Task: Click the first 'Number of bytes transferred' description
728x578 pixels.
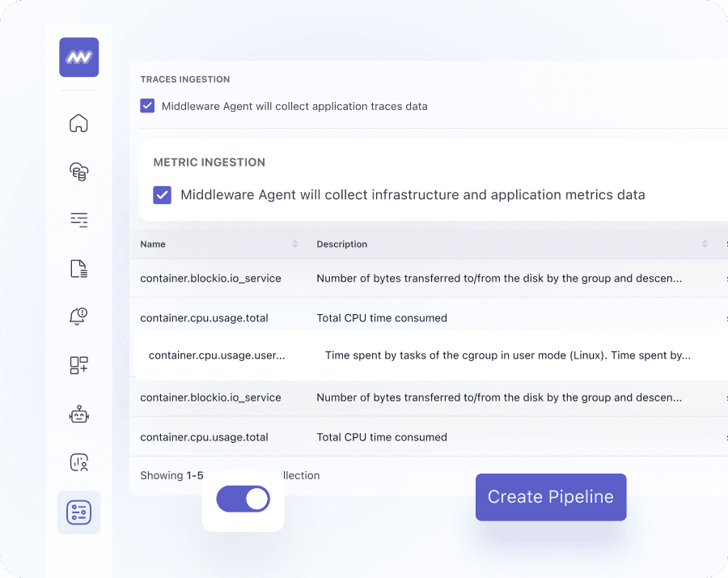Action: click(499, 278)
